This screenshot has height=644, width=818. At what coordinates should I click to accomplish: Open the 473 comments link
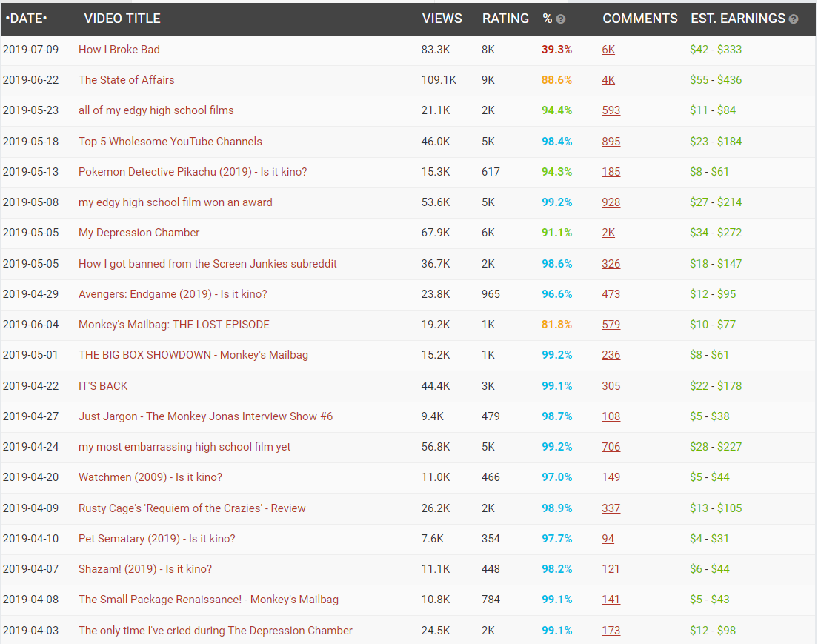(x=611, y=293)
